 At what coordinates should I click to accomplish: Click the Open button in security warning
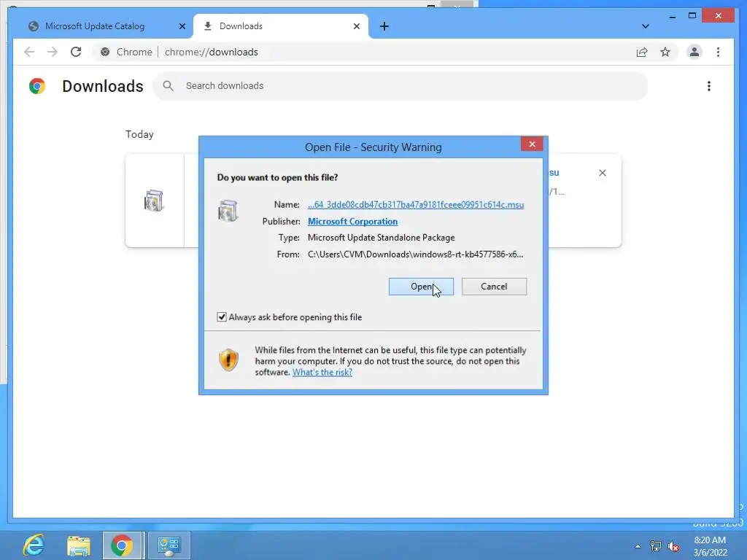(x=421, y=287)
